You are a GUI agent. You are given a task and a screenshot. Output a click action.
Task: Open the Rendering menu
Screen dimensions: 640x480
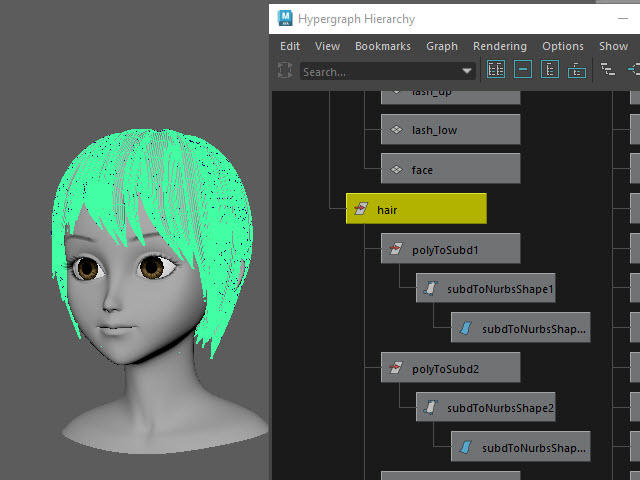(499, 46)
